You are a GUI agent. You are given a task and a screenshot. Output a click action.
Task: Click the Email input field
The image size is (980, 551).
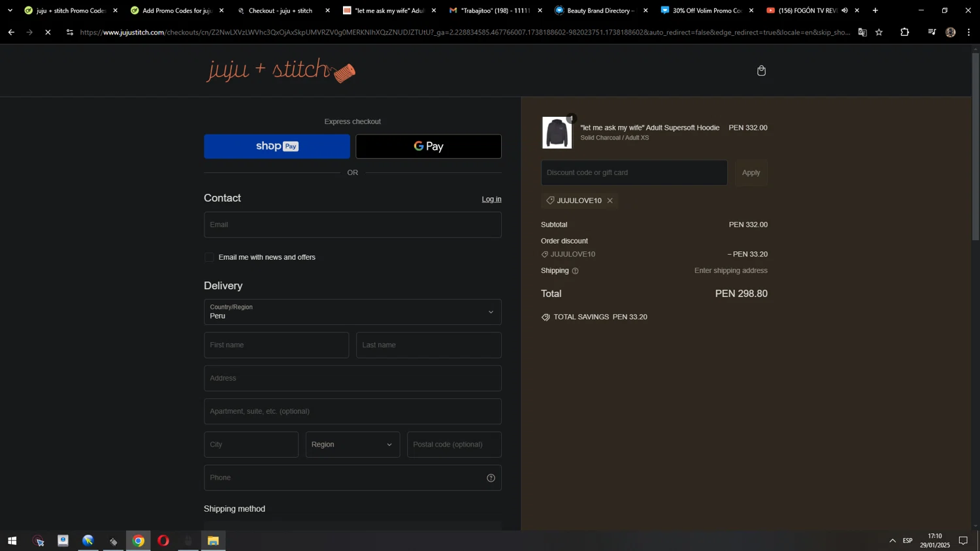tap(353, 225)
